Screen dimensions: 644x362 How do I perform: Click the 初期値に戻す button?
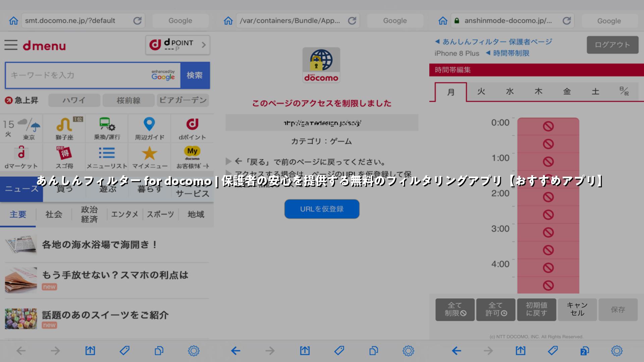[x=537, y=310]
